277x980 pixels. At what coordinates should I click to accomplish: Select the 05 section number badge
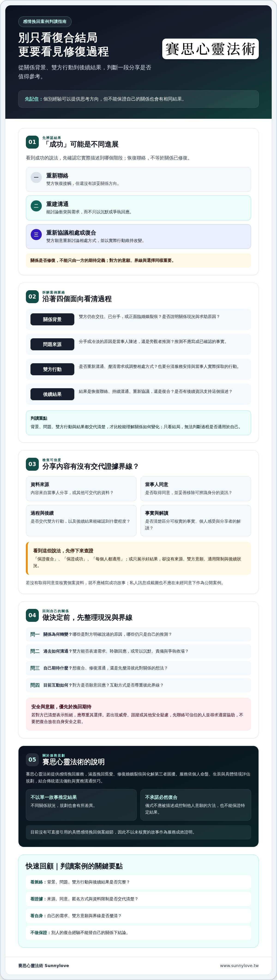point(32,759)
